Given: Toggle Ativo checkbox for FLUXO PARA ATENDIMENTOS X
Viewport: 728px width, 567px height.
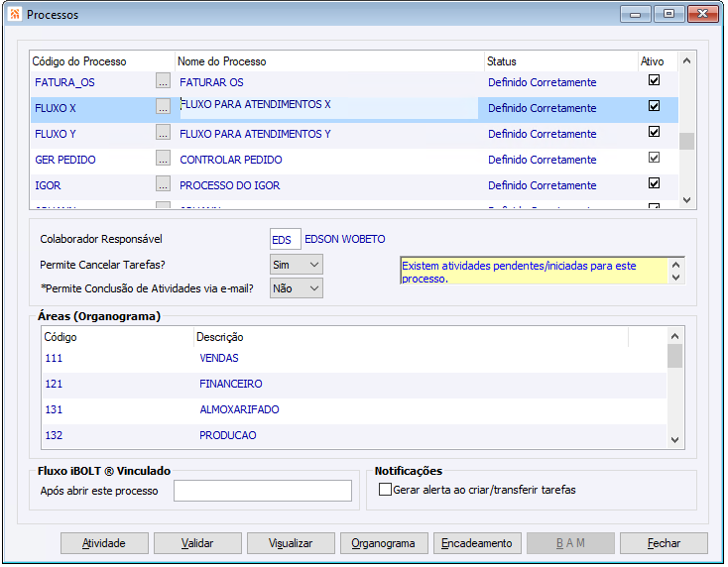Looking at the screenshot, I should [x=654, y=106].
